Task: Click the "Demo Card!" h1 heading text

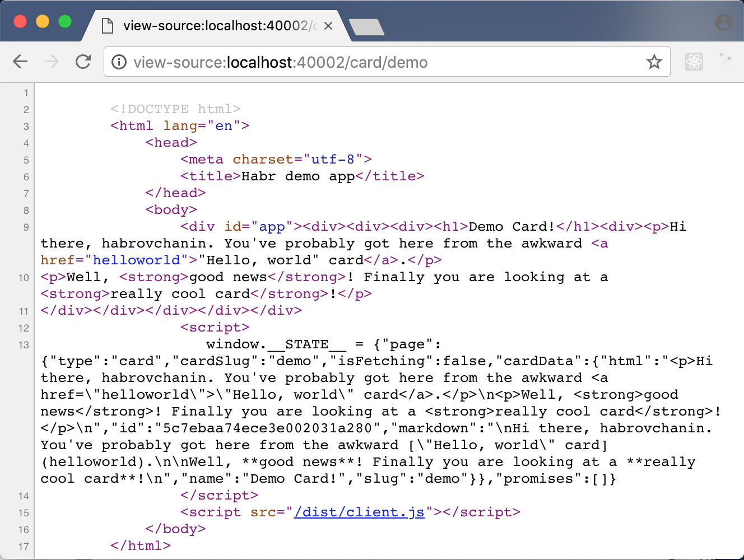Action: tap(512, 227)
